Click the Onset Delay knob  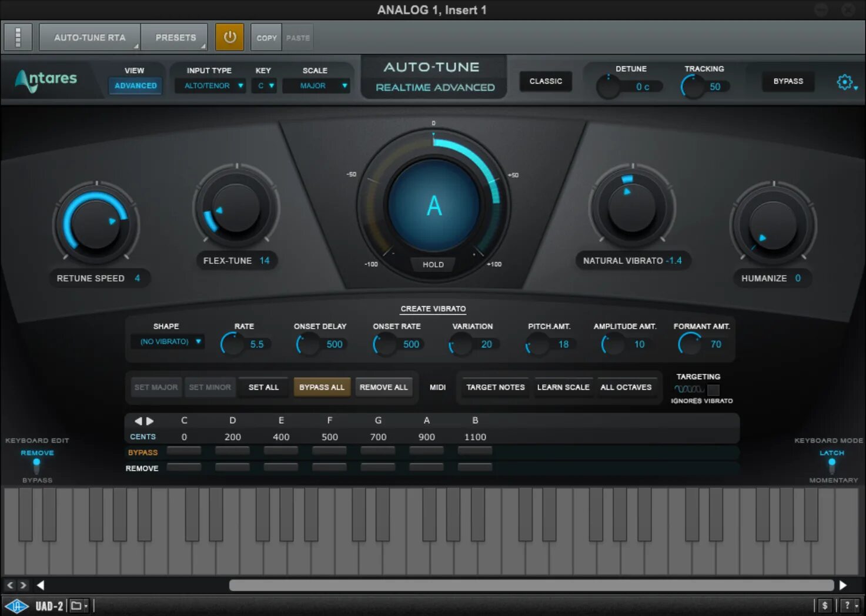tap(308, 344)
